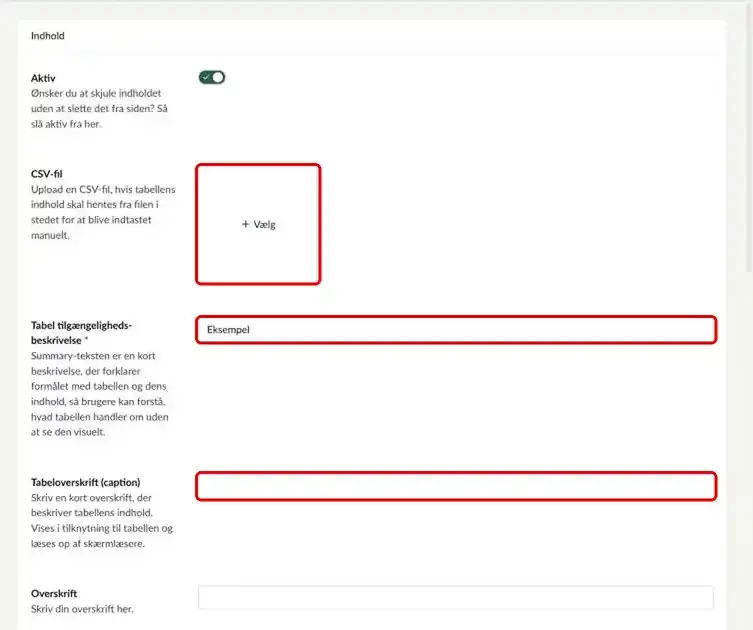753x630 pixels.
Task: Click the plus icon in the CSV-fil box
Action: pos(245,224)
